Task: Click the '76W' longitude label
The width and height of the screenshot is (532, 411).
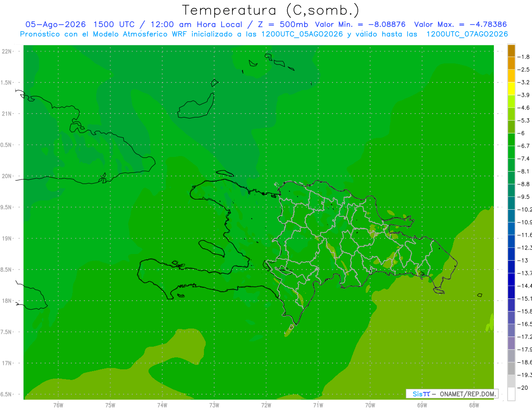Action: click(58, 405)
